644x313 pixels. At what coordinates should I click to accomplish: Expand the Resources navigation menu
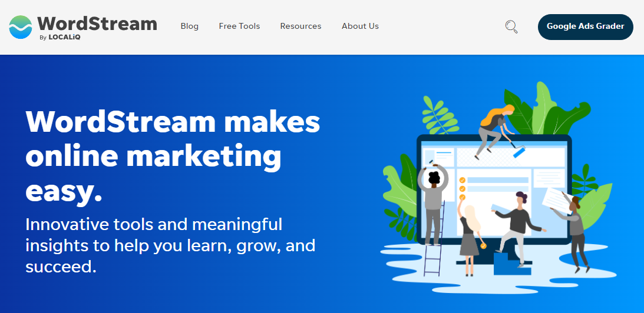click(300, 26)
